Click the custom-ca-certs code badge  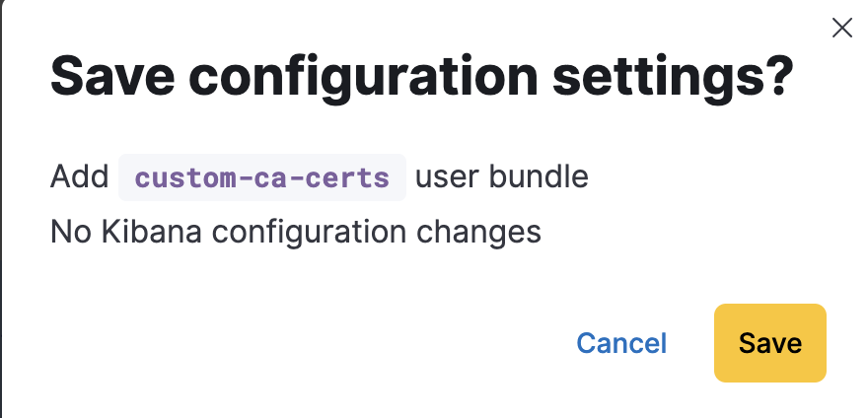tap(262, 178)
